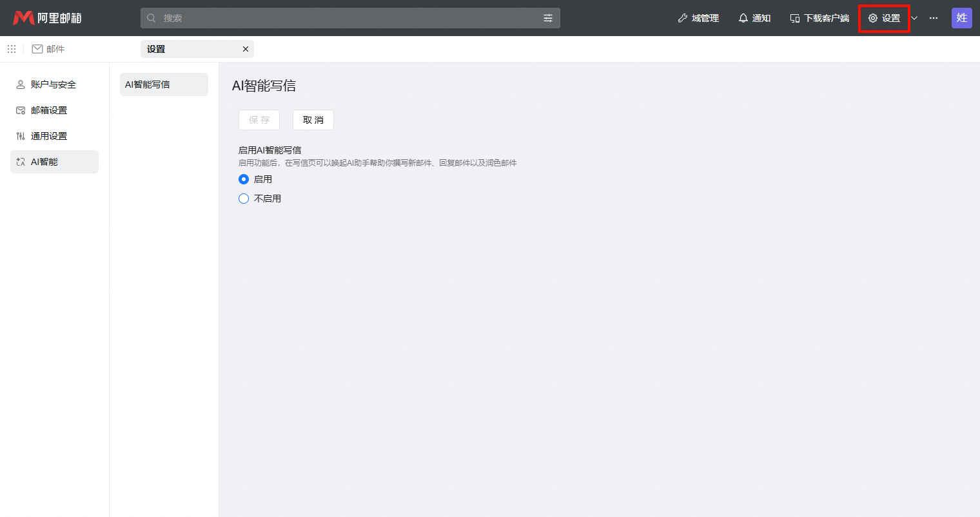
Task: Select the 启用 radio button
Action: tap(243, 179)
